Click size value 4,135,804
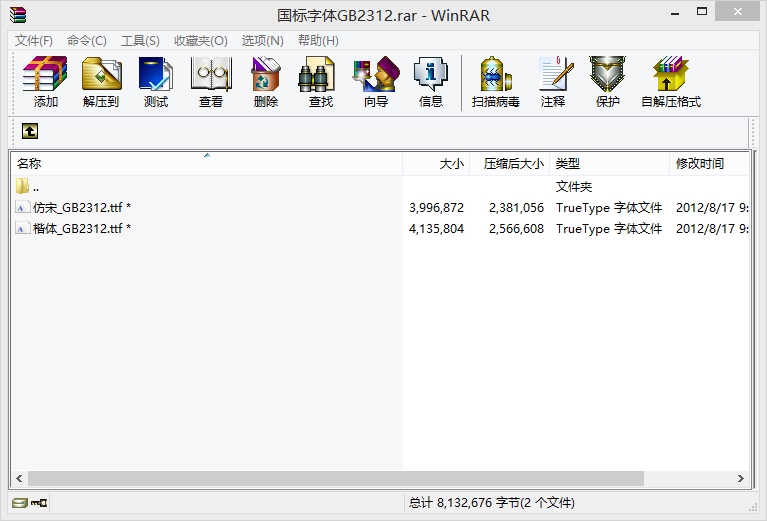 (x=436, y=229)
